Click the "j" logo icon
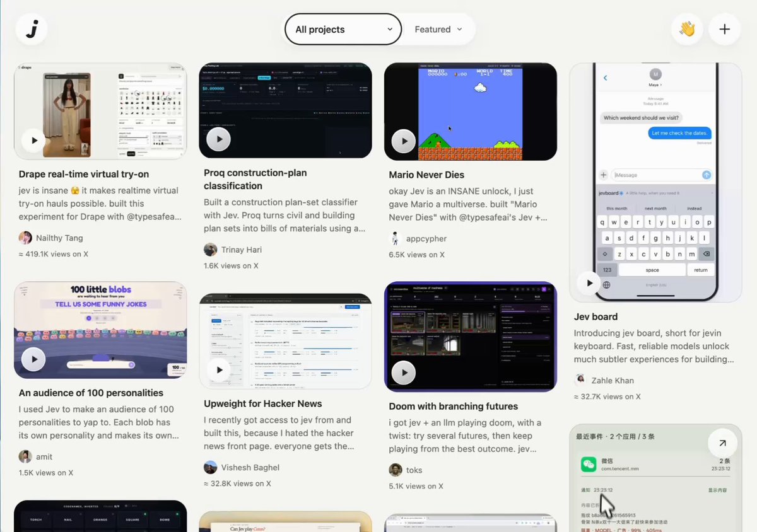Image resolution: width=757 pixels, height=532 pixels. point(32,29)
